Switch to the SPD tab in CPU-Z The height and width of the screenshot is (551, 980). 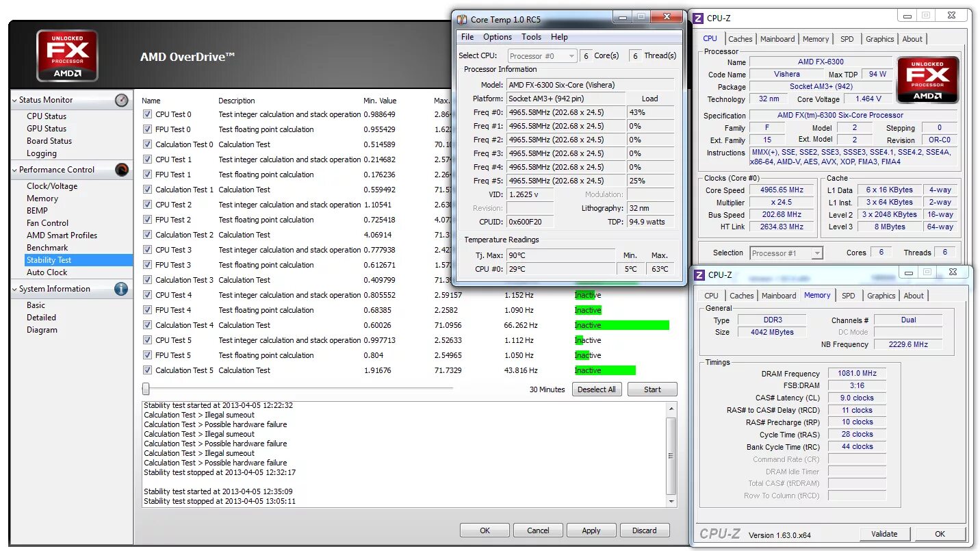[847, 39]
